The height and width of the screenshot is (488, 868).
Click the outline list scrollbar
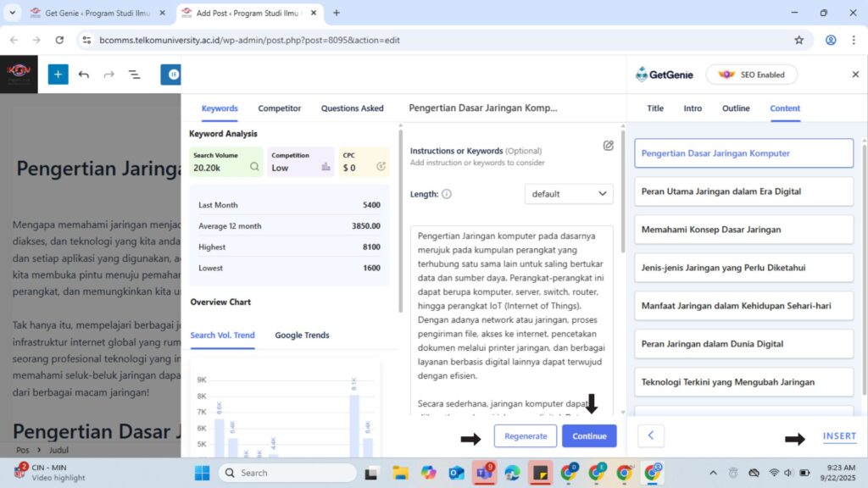(x=864, y=269)
